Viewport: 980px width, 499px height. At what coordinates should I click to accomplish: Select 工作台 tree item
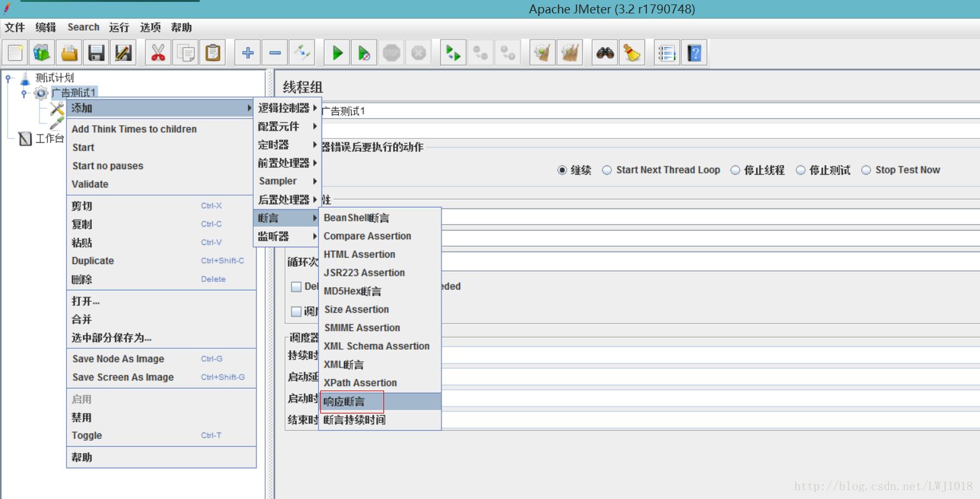click(x=50, y=138)
